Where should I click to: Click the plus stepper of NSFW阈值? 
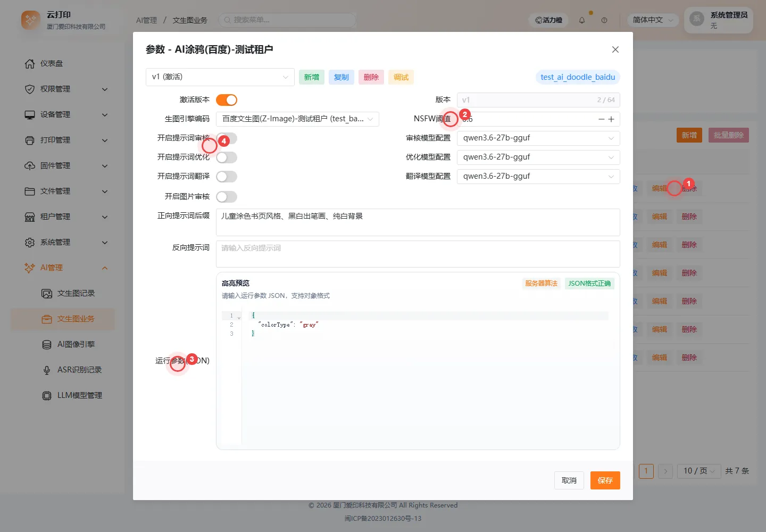coord(611,119)
